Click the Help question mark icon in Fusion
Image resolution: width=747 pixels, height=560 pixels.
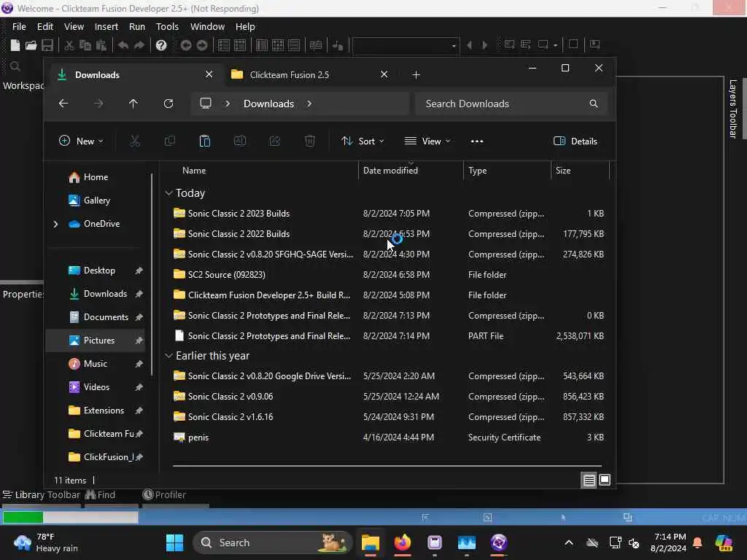pyautogui.click(x=161, y=45)
